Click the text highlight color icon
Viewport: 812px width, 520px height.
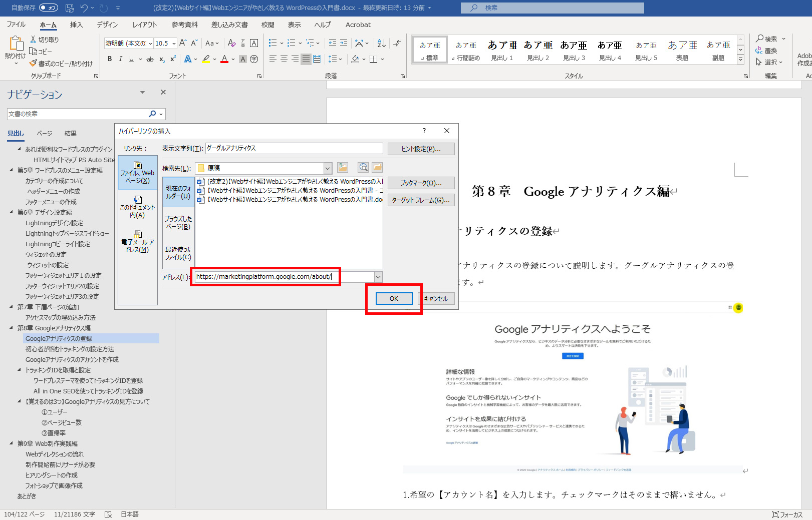point(206,59)
